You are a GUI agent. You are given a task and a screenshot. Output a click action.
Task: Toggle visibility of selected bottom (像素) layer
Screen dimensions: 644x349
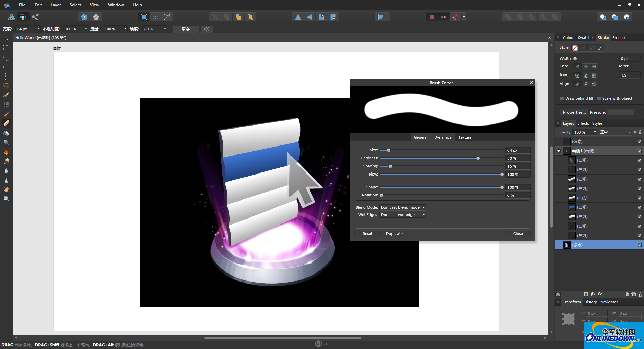point(640,245)
